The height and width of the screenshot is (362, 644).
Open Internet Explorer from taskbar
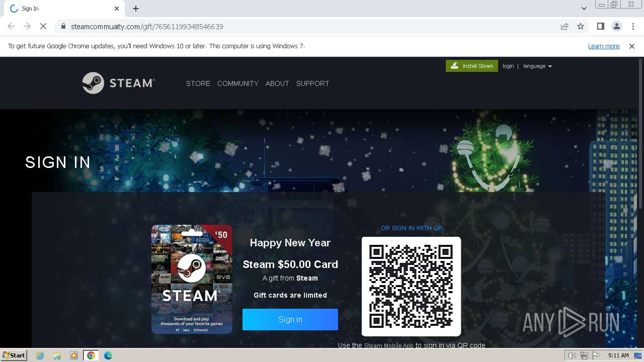pyautogui.click(x=40, y=355)
